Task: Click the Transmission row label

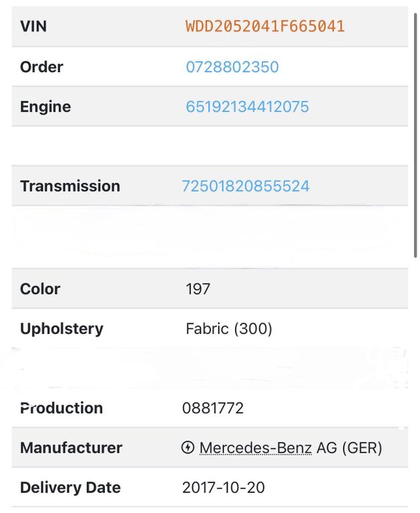Action: click(x=70, y=186)
